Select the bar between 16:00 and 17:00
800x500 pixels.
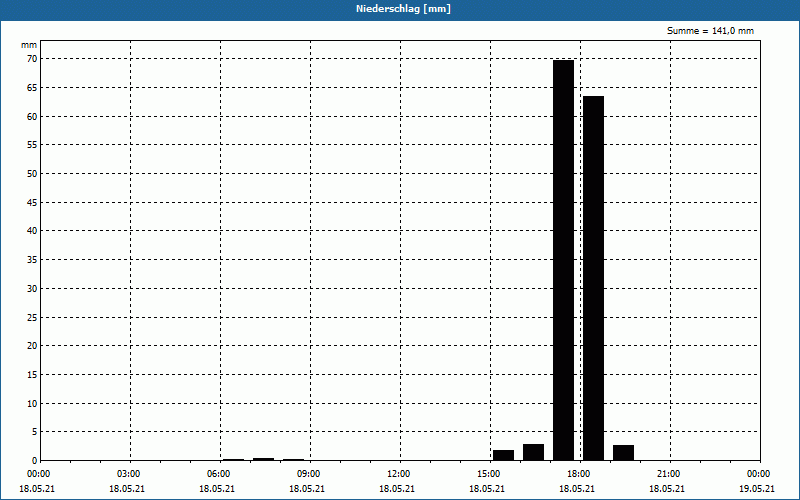(x=533, y=452)
